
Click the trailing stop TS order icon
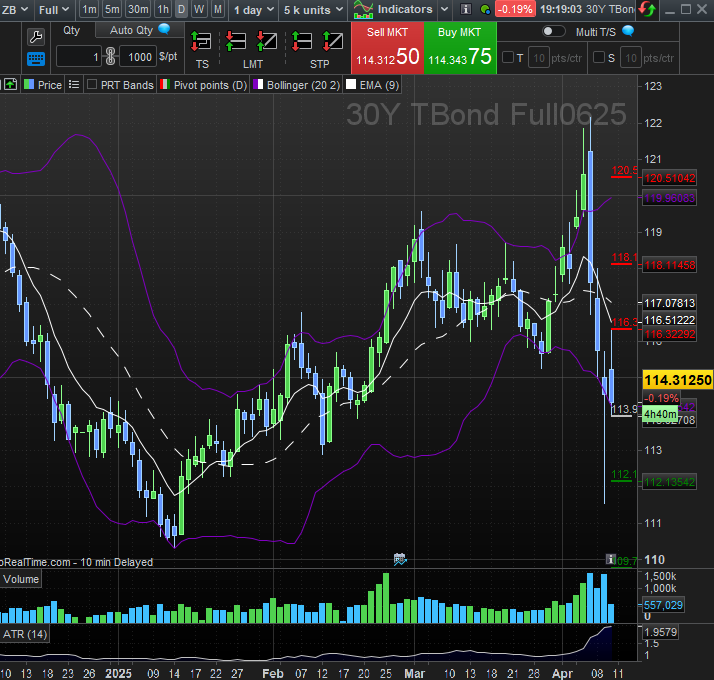click(x=202, y=43)
